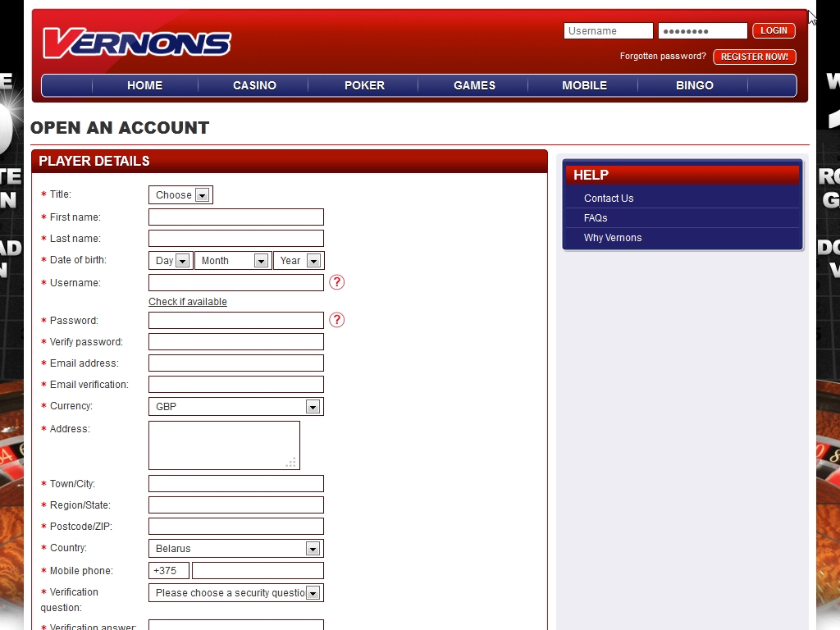Open the security question dropdown
The height and width of the screenshot is (630, 840).
(236, 593)
